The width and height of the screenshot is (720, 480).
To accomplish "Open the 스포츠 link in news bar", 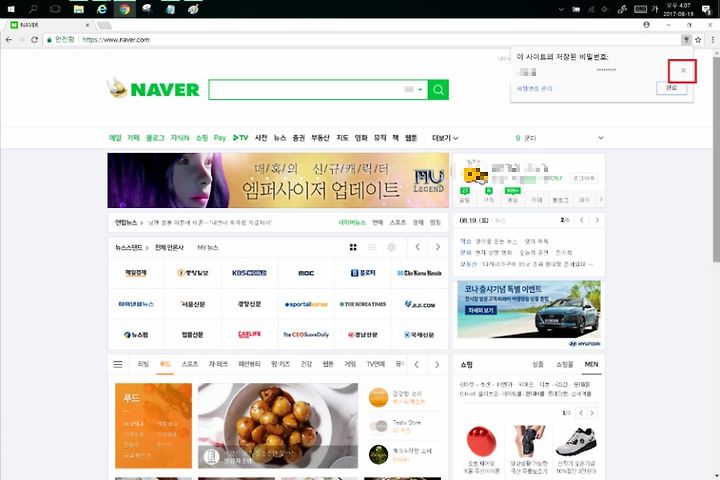I will tap(398, 222).
